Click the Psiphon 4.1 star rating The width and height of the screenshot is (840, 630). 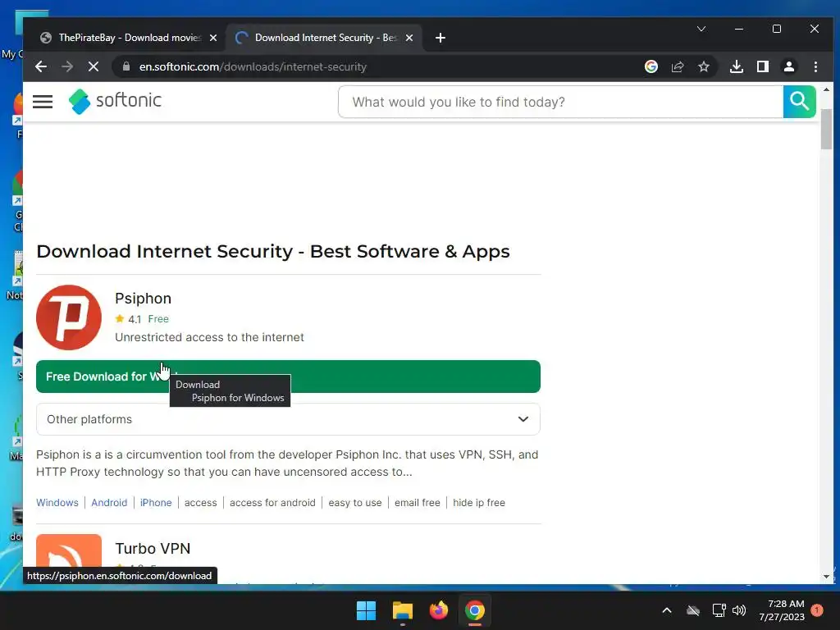coord(128,319)
